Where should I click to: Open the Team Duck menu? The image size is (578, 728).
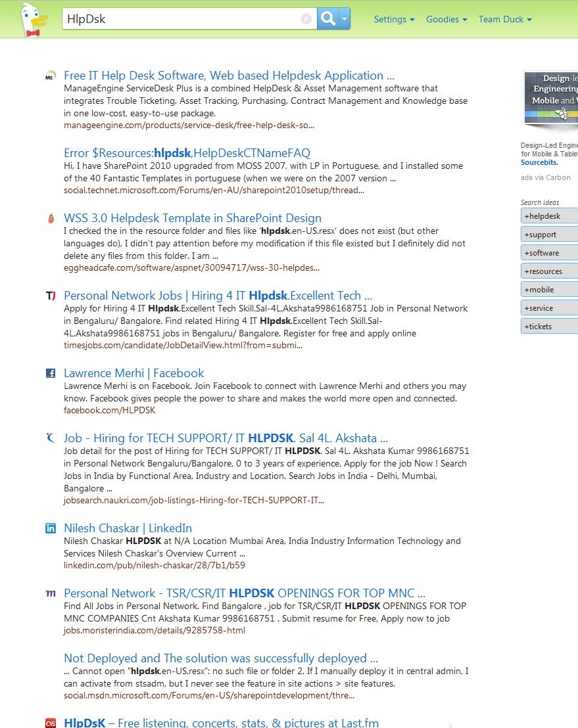coord(505,19)
